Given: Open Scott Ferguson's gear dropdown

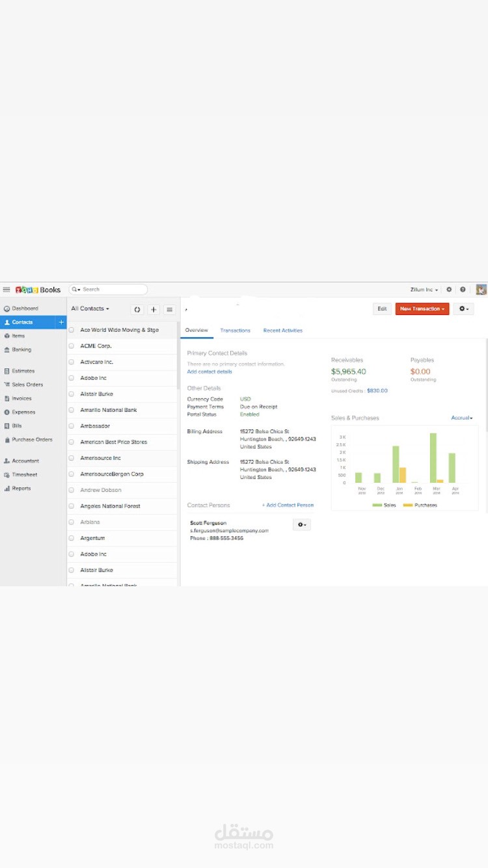Looking at the screenshot, I should pos(302,524).
